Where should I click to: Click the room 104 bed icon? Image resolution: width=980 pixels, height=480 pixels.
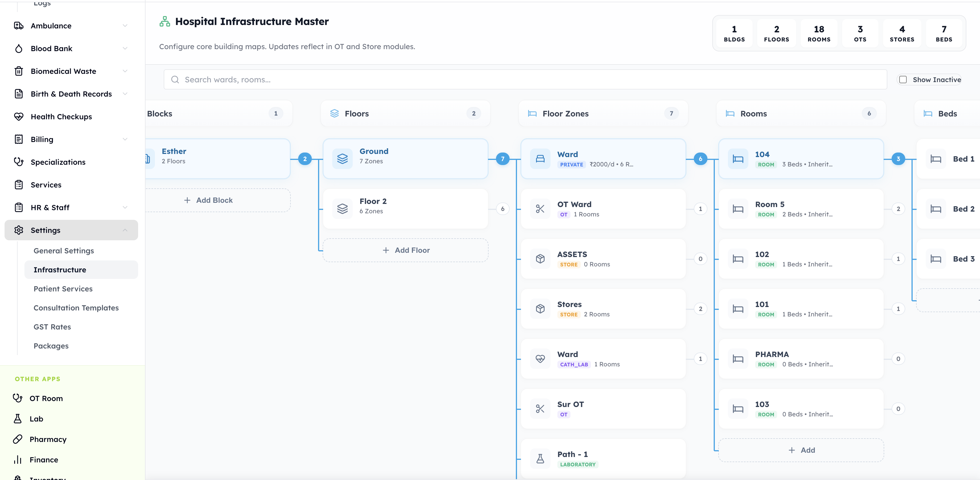[x=738, y=159]
